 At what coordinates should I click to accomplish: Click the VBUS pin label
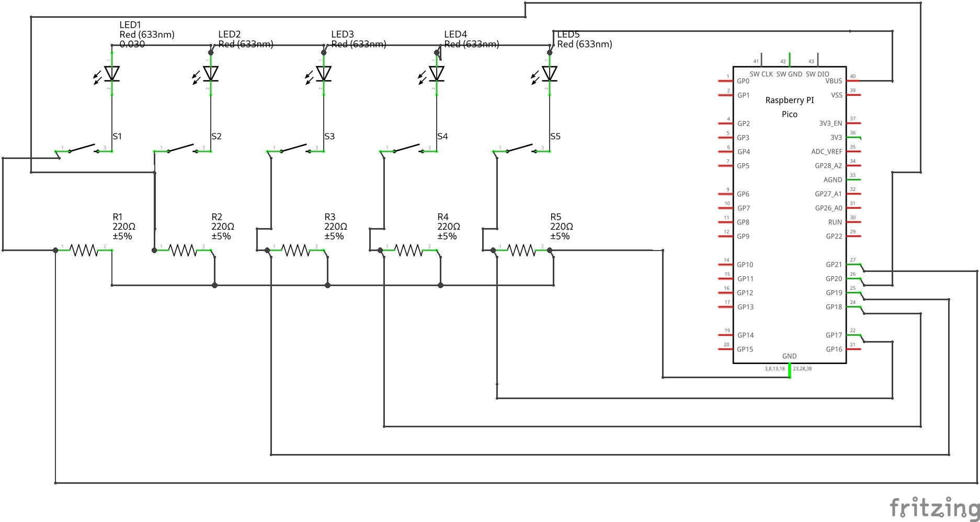coord(834,81)
